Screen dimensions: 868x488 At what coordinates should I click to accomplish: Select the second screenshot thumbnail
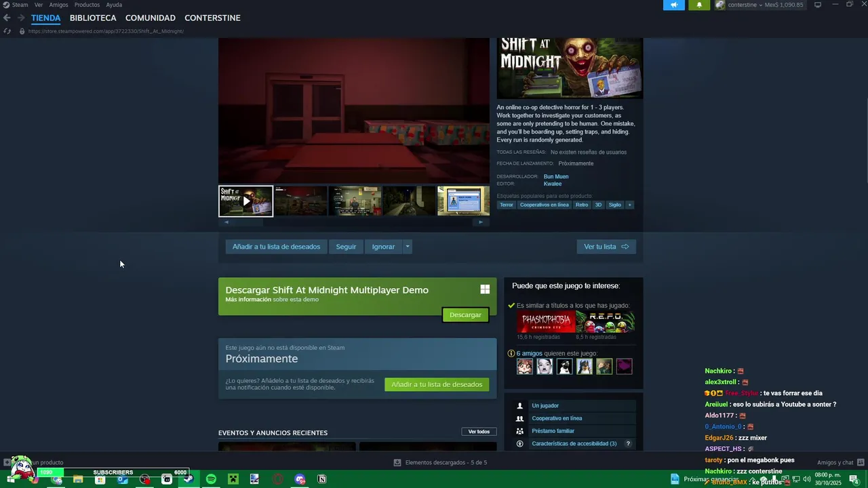(300, 201)
